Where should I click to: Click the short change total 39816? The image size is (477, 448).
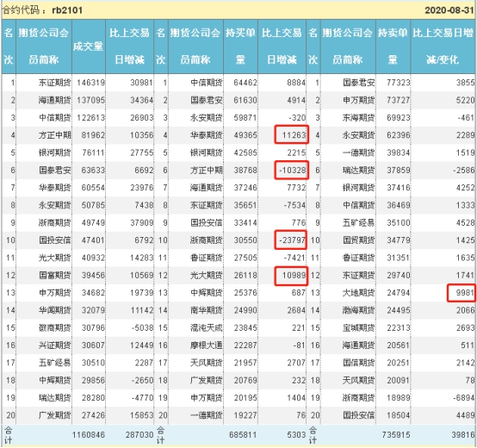click(x=462, y=435)
